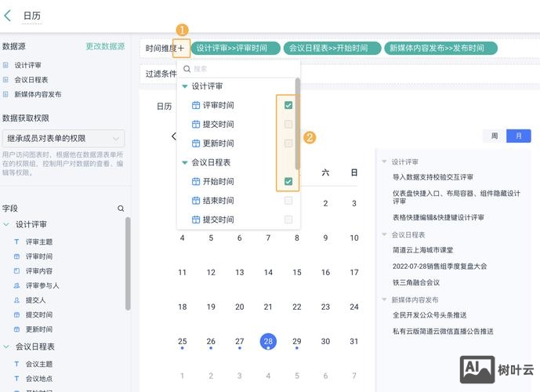Image resolution: width=540 pixels, height=392 pixels.
Task: Select day 25 in the calendar
Action: [x=182, y=341]
